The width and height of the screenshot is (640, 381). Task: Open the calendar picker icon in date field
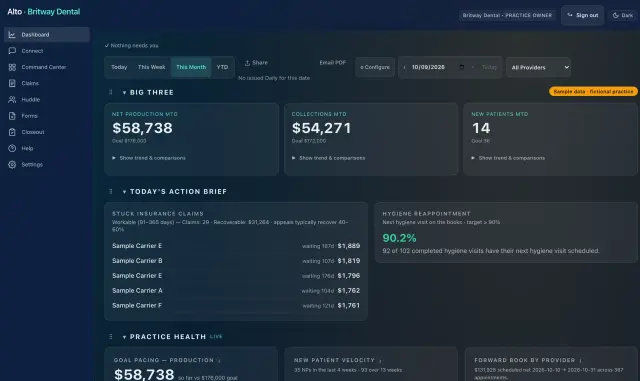point(462,67)
